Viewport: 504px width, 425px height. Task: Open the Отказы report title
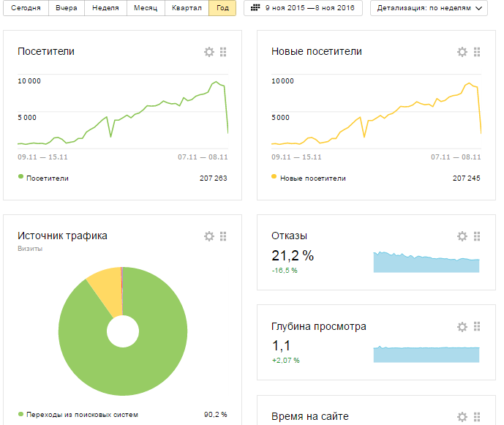[289, 236]
